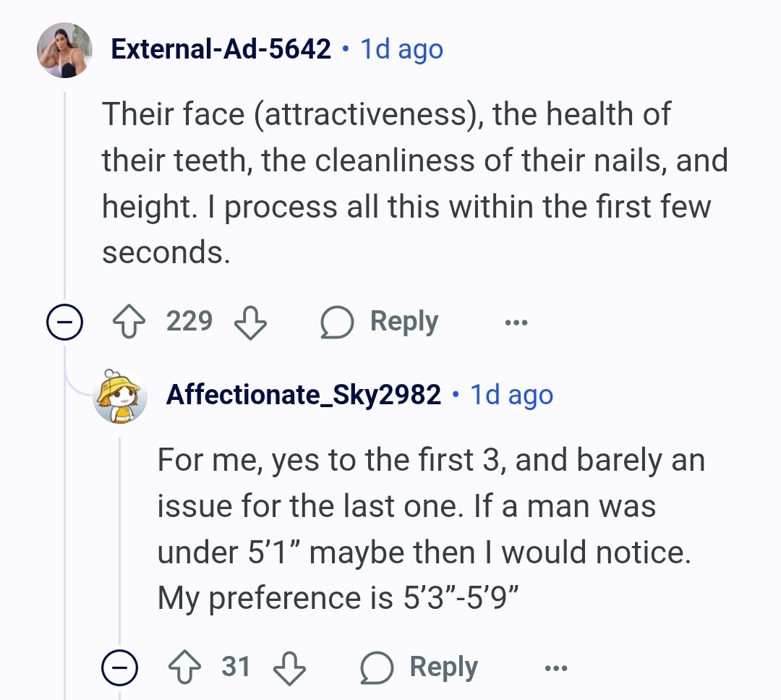The width and height of the screenshot is (781, 700).
Task: Click the 1d ago timestamp of the reply
Action: [x=511, y=395]
